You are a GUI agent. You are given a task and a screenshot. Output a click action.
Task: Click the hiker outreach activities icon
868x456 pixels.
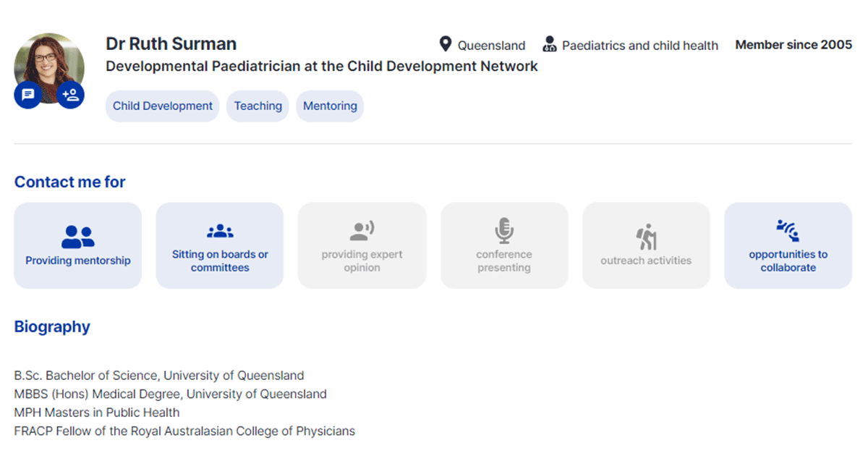tap(646, 237)
